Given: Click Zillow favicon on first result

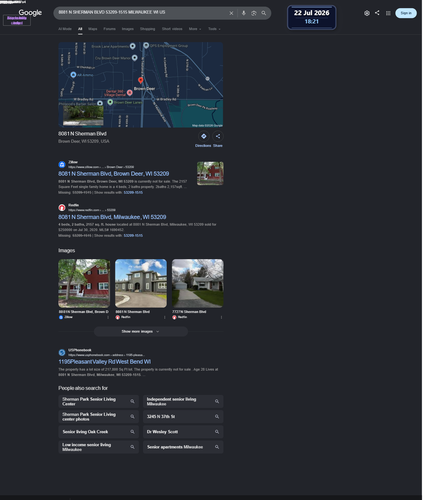Looking at the screenshot, I should [x=62, y=164].
